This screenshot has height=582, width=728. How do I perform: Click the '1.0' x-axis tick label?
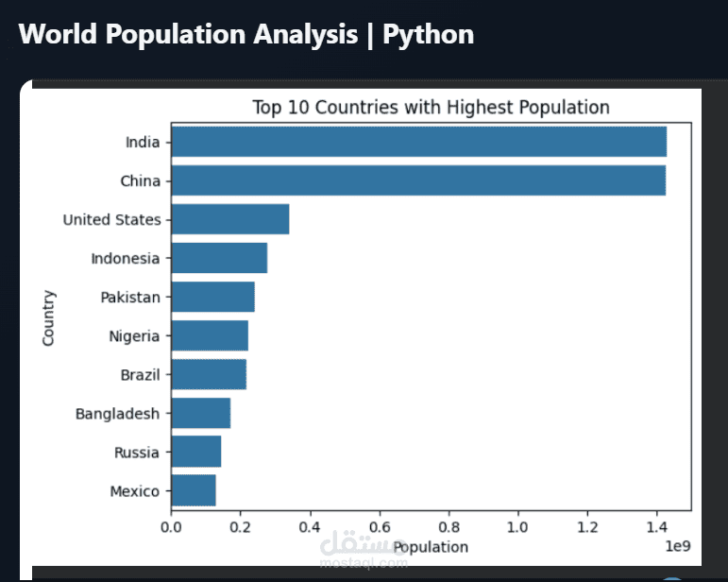click(x=517, y=527)
